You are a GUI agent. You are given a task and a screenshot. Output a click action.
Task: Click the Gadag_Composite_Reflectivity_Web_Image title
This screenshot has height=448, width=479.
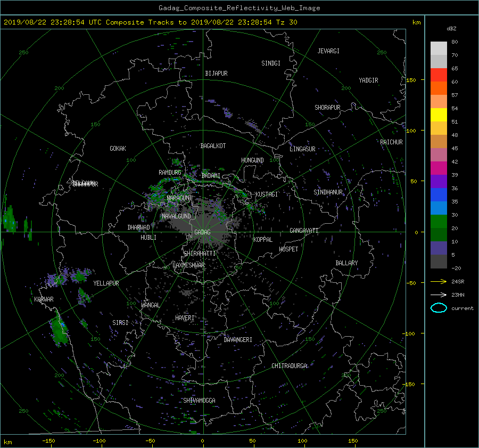click(x=239, y=8)
